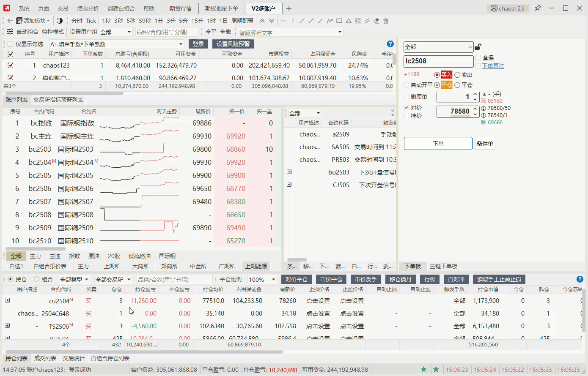This screenshot has height=376, width=588.
Task: Check the 仅显示勾选 checkbox
Action: pyautogui.click(x=11, y=44)
